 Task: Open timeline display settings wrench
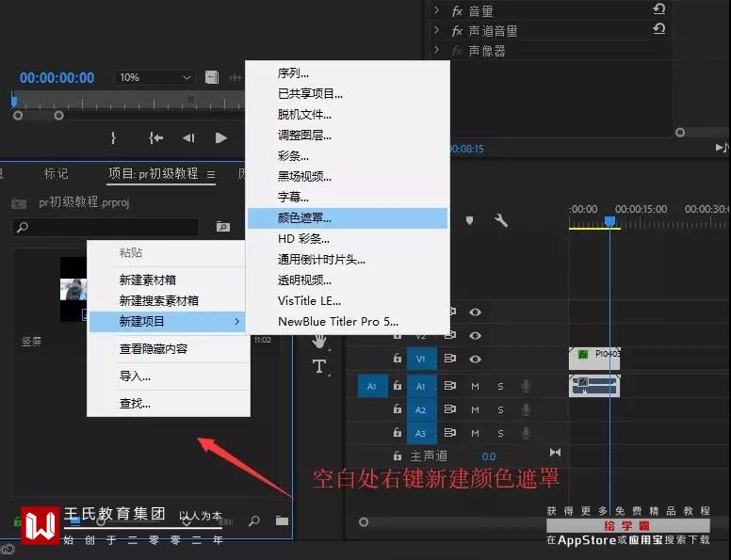pos(501,220)
